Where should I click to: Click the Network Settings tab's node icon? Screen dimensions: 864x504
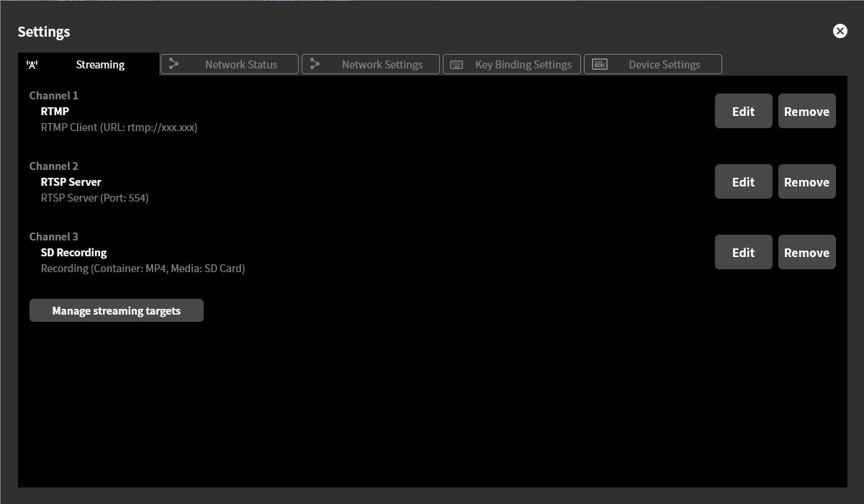(315, 64)
